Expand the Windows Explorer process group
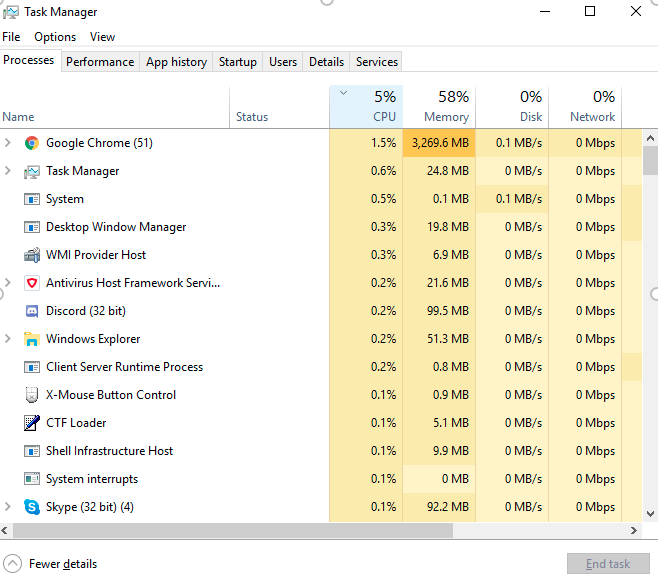658x581 pixels. click(x=8, y=339)
